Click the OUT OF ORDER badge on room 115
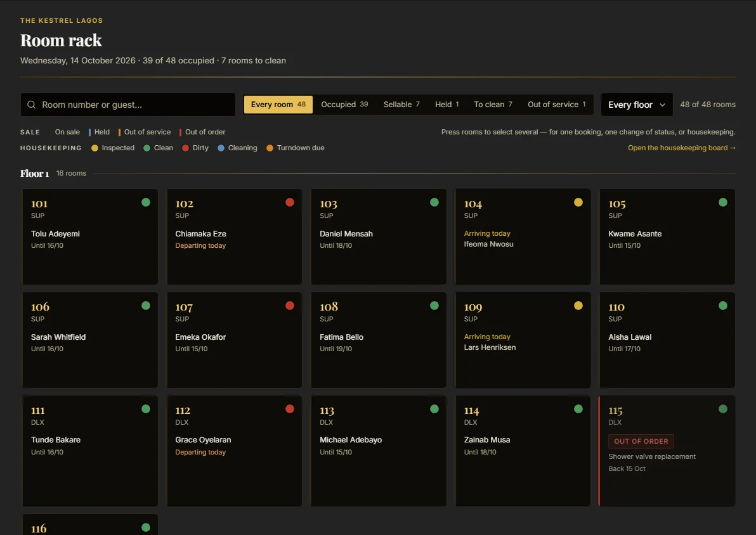 click(641, 441)
